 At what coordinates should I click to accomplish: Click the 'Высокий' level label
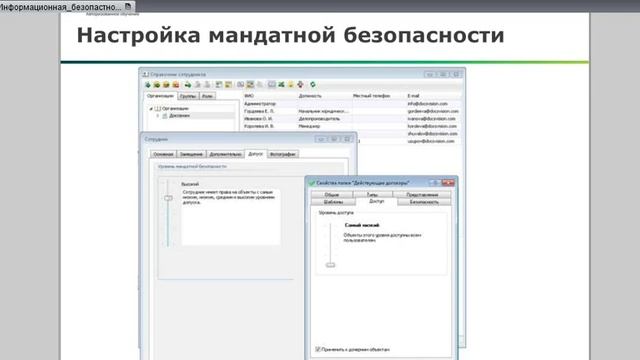coord(190,184)
